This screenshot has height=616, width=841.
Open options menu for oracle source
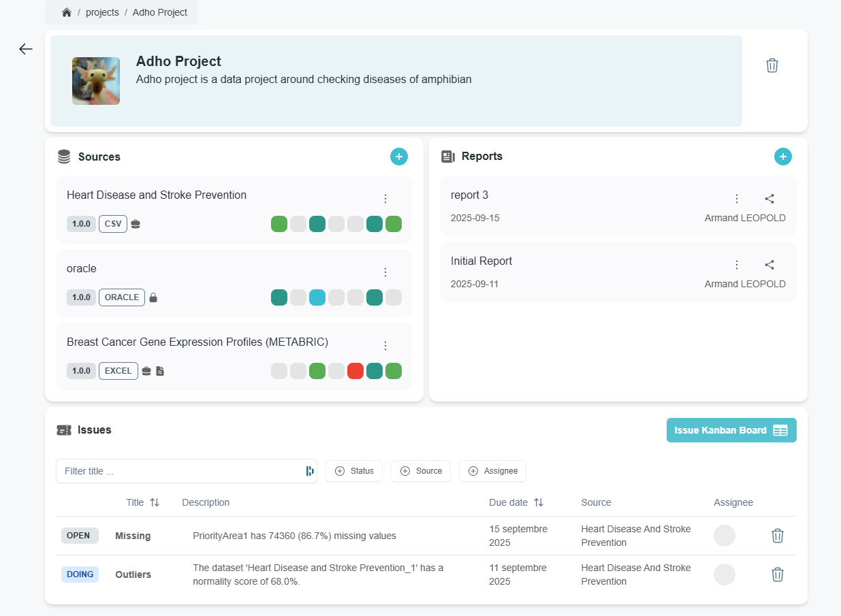385,272
